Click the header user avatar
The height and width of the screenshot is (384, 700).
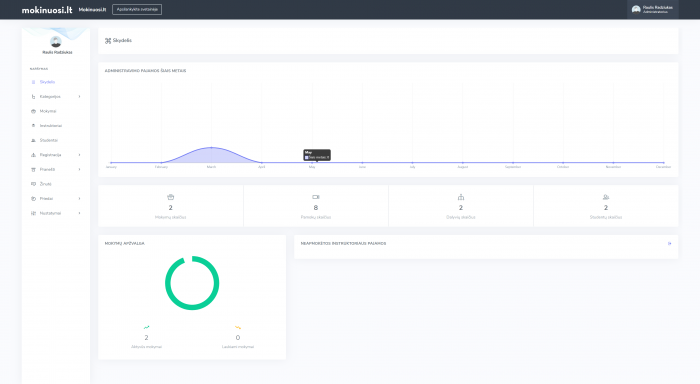[636, 9]
